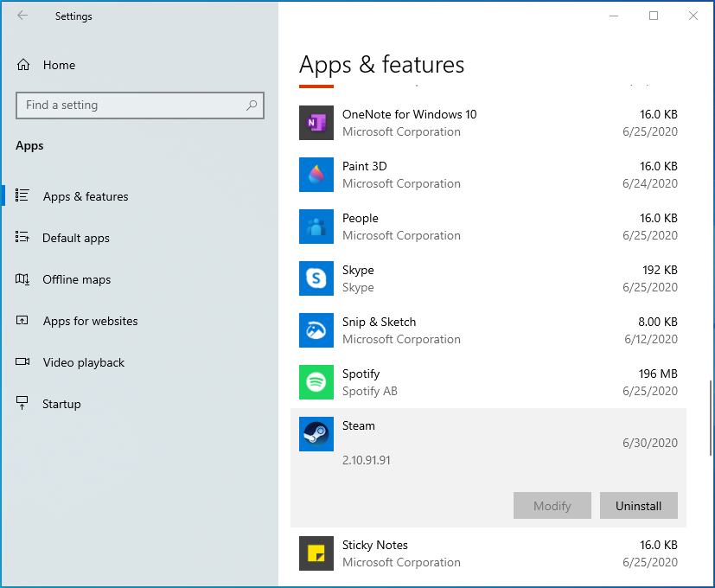
Task: Select the Paint 3D app name
Action: coord(364,166)
